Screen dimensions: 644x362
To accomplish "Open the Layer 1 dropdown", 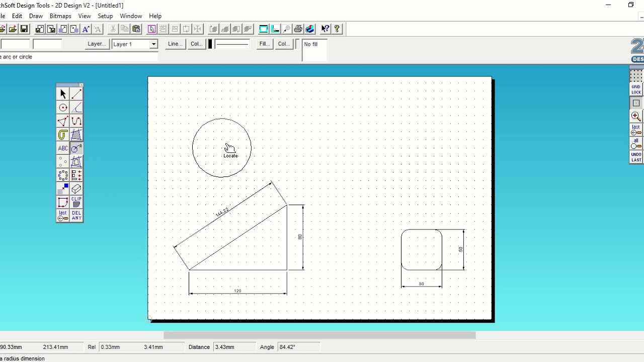I will (153, 44).
